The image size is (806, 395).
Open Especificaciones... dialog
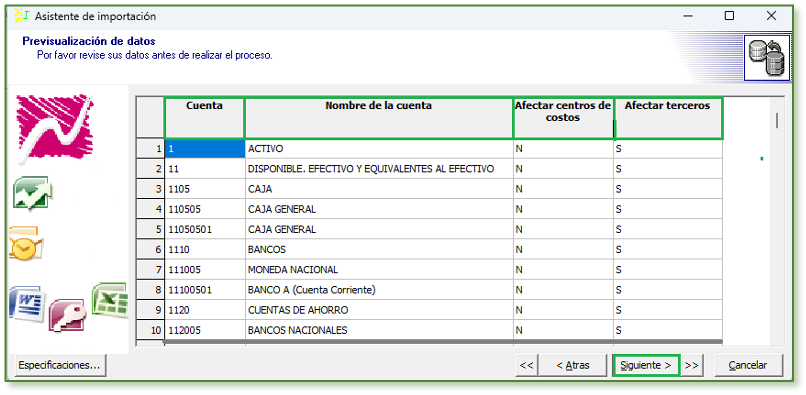(59, 365)
